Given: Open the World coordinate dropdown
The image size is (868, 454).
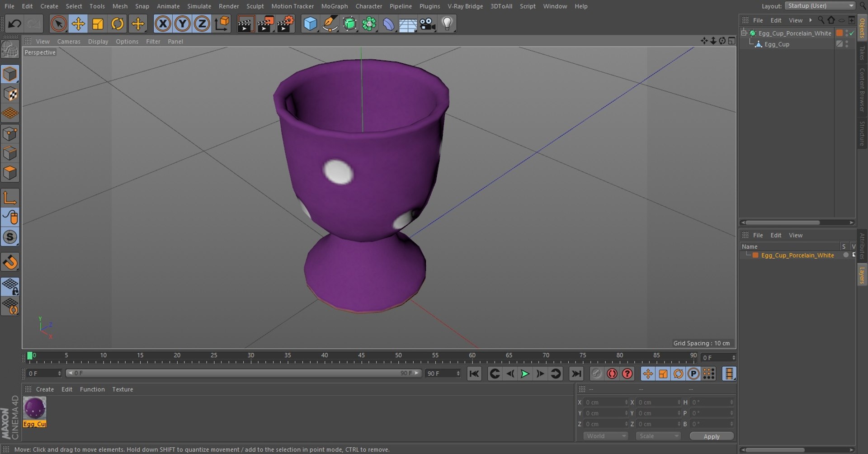Looking at the screenshot, I should pyautogui.click(x=605, y=436).
